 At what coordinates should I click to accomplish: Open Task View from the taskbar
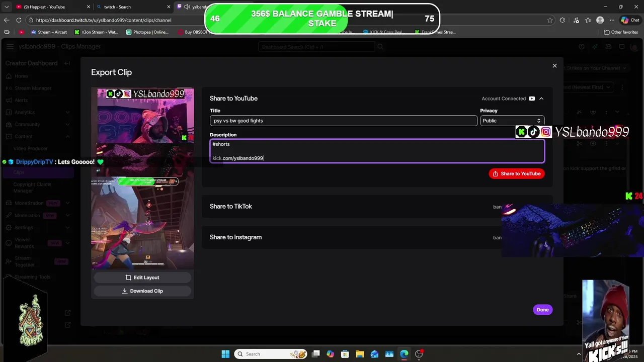(315, 354)
